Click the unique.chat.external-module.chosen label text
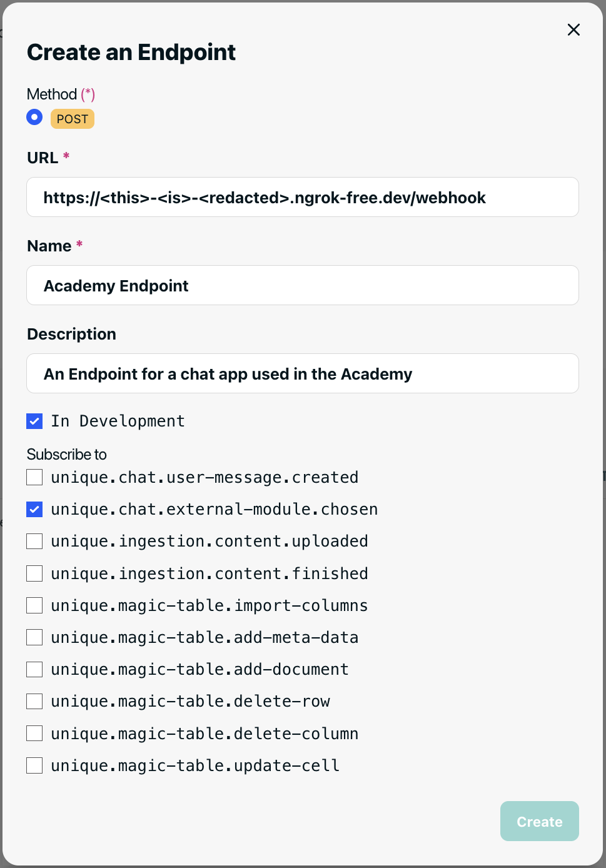Screen dimensions: 606x868 (x=214, y=510)
